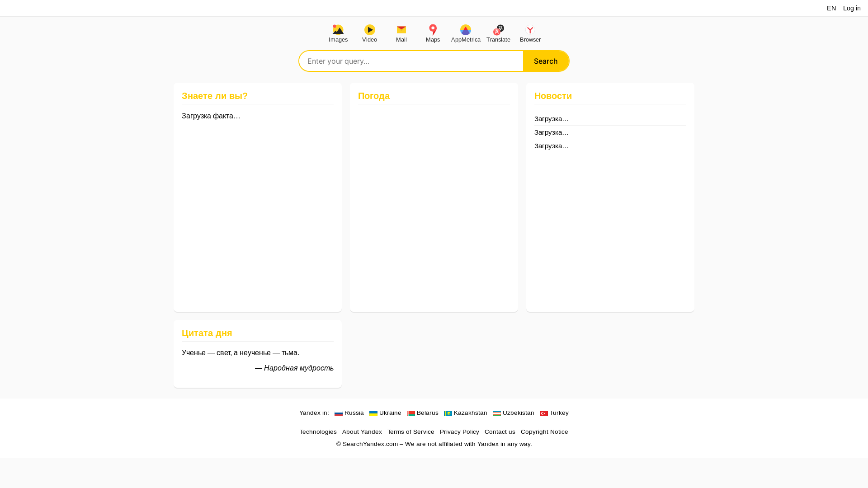
Task: Open the Browser Y icon
Action: pyautogui.click(x=530, y=30)
